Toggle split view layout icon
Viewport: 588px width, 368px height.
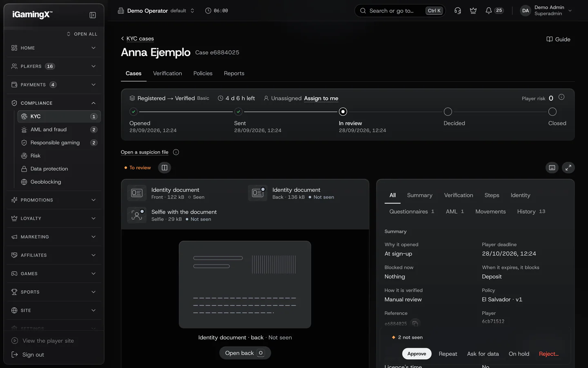coord(165,168)
